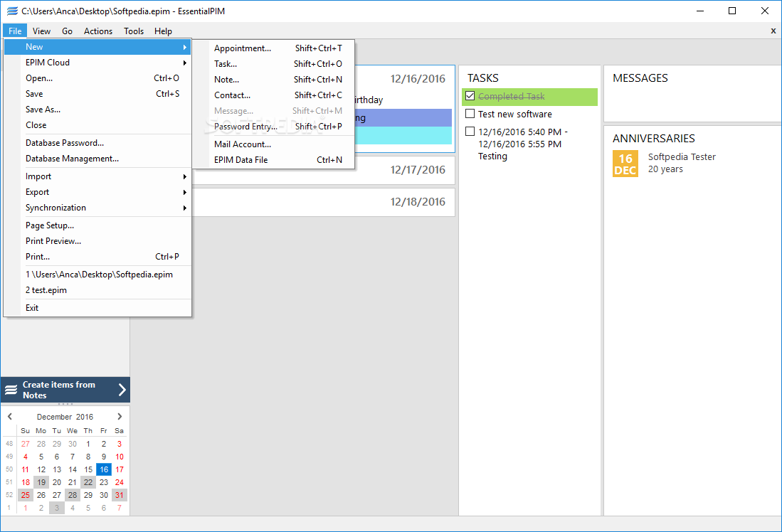This screenshot has width=782, height=532.
Task: Select December 25 in mini calendar
Action: 26,495
